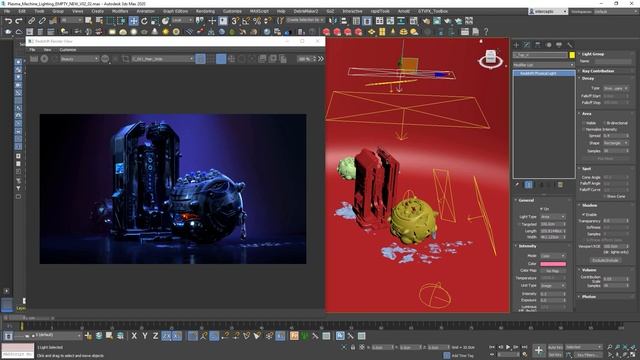Activate the Select and Scale tool
The height and width of the screenshot is (360, 640).
click(x=155, y=21)
